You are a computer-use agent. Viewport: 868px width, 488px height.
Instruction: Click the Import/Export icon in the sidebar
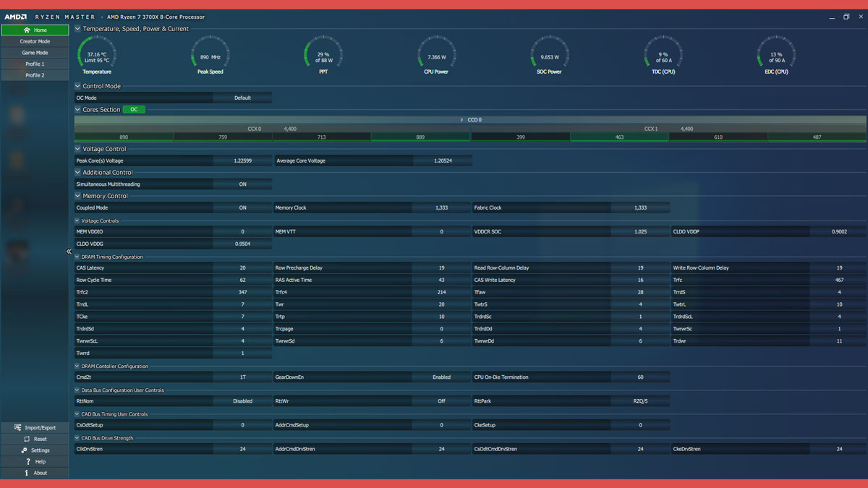pyautogui.click(x=17, y=428)
